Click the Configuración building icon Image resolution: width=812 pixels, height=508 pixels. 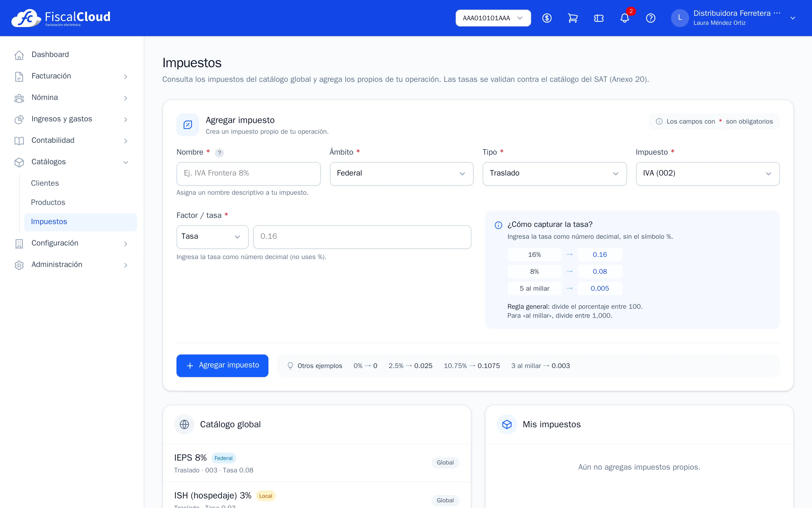pos(19,244)
